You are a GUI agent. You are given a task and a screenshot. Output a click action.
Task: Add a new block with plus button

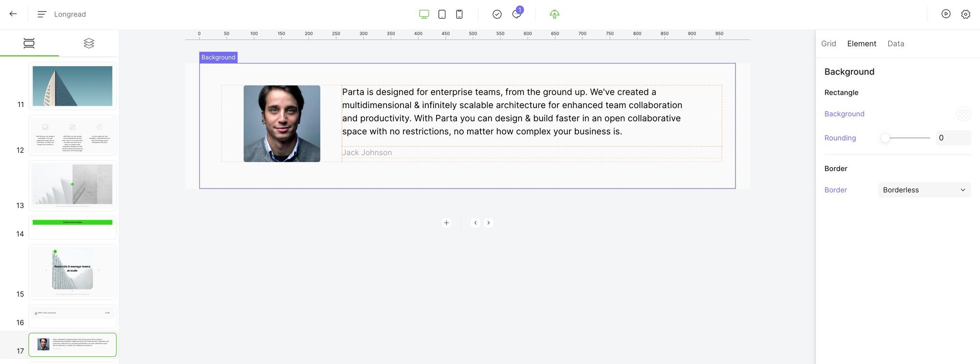coord(446,223)
